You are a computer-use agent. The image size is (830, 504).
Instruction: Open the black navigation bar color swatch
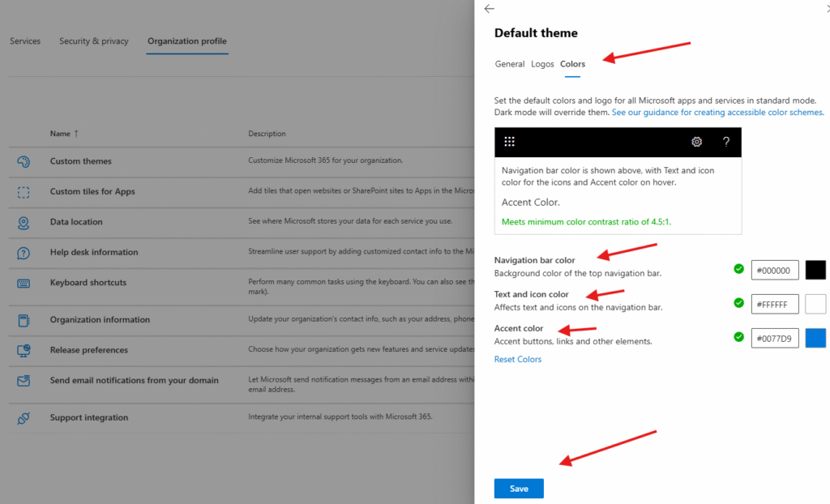pos(815,270)
